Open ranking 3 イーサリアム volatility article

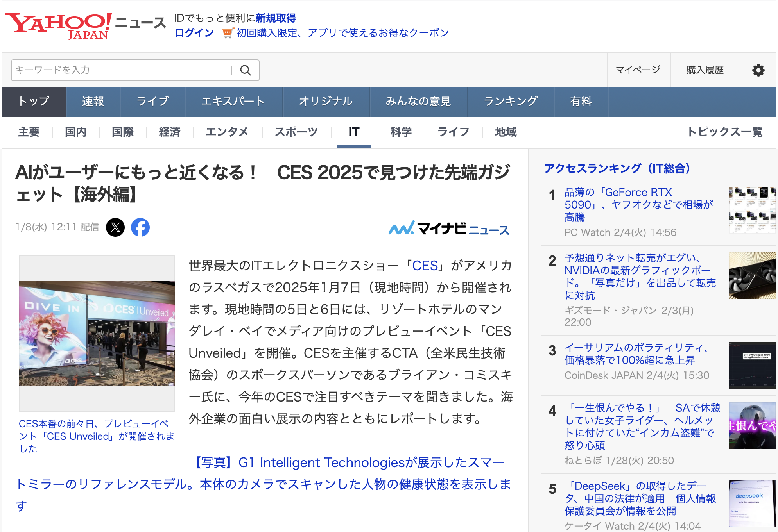pos(636,354)
